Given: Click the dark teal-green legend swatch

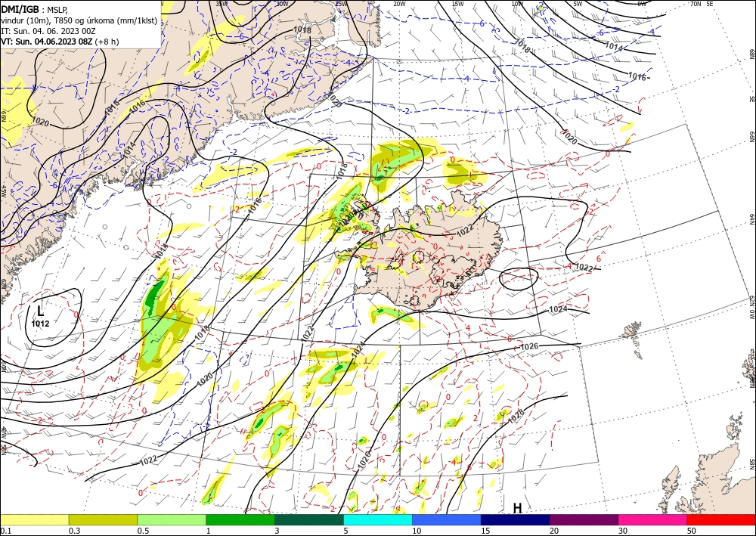Looking at the screenshot, I should 309,519.
